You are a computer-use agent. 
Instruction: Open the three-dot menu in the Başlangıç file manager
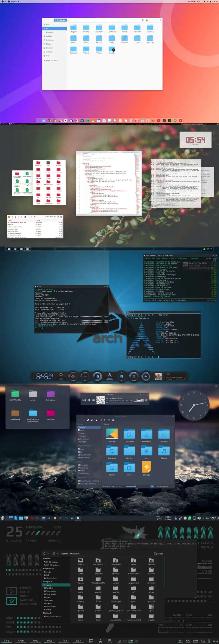[151, 20]
